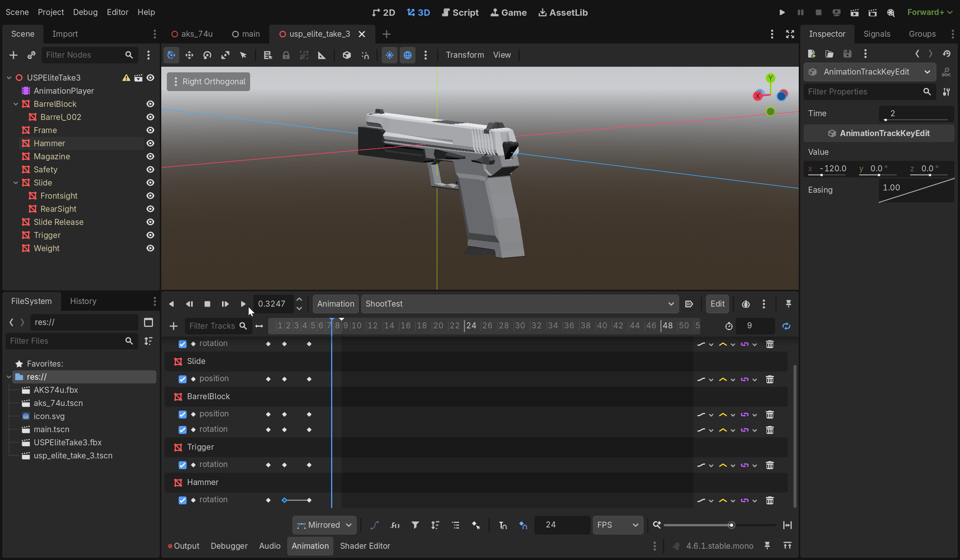Adjust the timeline zoom slider
This screenshot has width=960, height=560.
730,525
